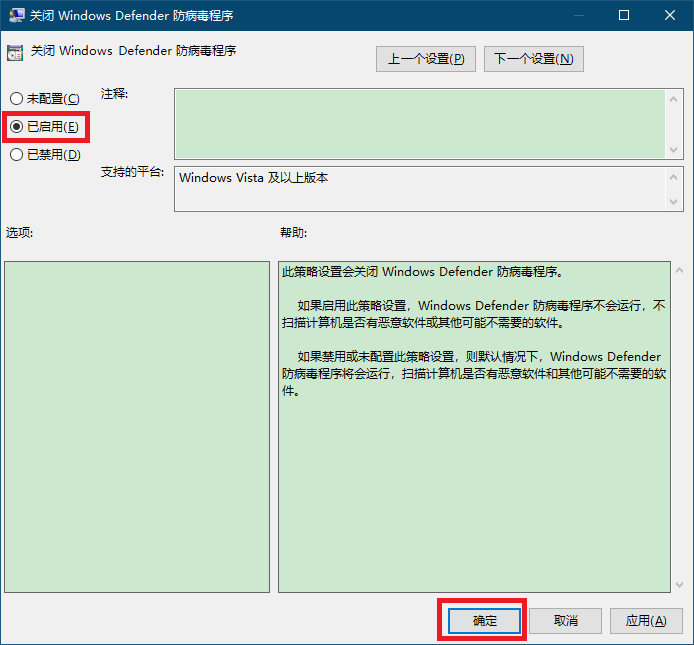Select the 已禁用(D) radio button
This screenshot has width=694, height=645.
tap(45, 154)
